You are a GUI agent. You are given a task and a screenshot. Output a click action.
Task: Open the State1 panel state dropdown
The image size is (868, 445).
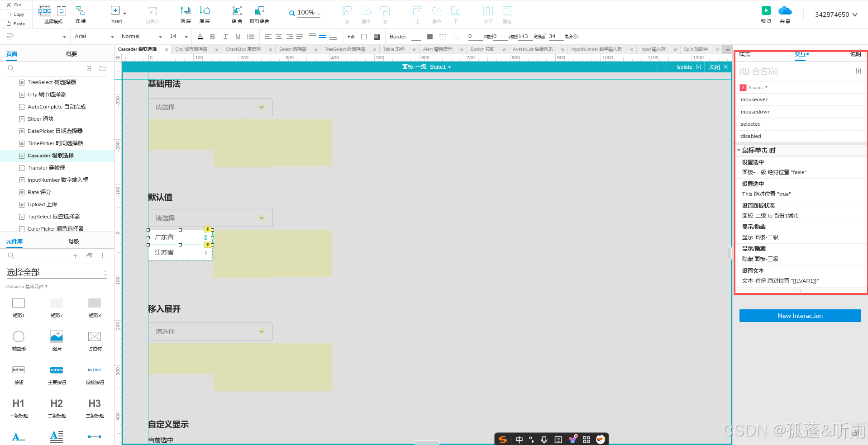(x=440, y=67)
